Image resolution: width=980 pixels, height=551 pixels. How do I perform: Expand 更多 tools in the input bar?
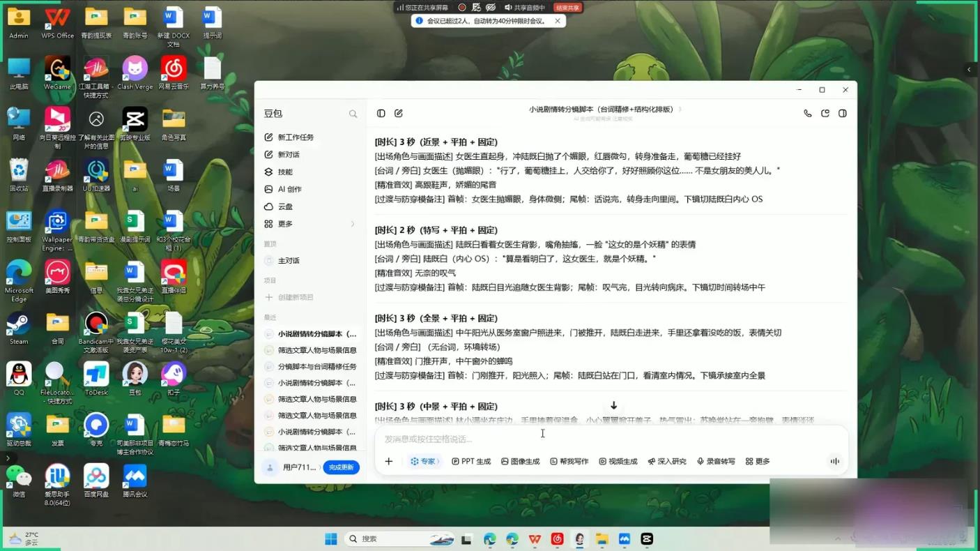758,461
